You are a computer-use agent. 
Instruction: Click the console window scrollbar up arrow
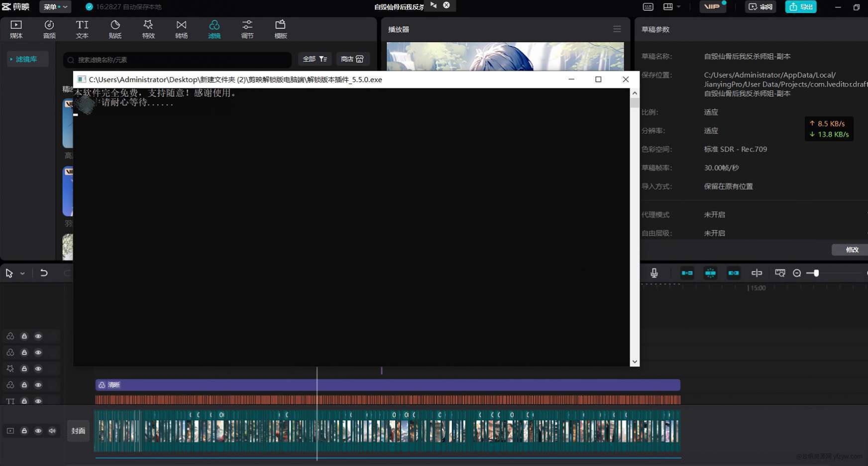635,93
